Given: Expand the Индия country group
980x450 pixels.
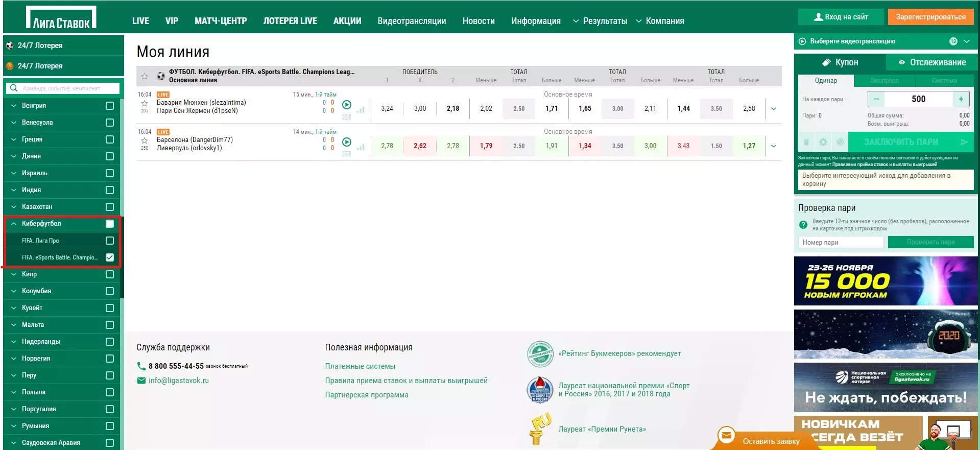Looking at the screenshot, I should coord(14,190).
